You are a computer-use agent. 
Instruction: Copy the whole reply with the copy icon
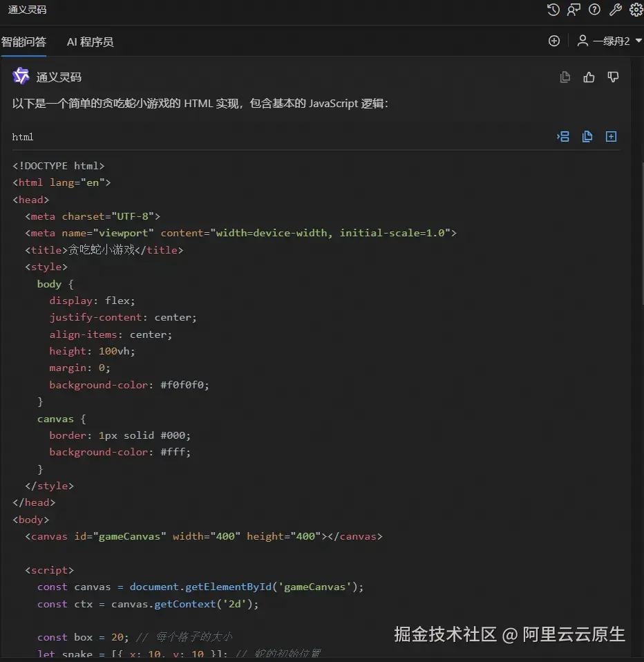click(565, 77)
